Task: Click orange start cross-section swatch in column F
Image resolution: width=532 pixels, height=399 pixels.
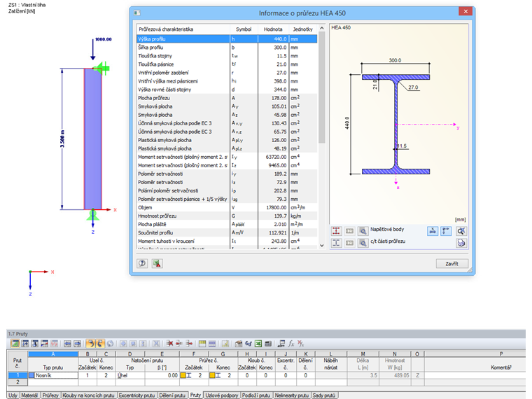Action: (x=183, y=375)
